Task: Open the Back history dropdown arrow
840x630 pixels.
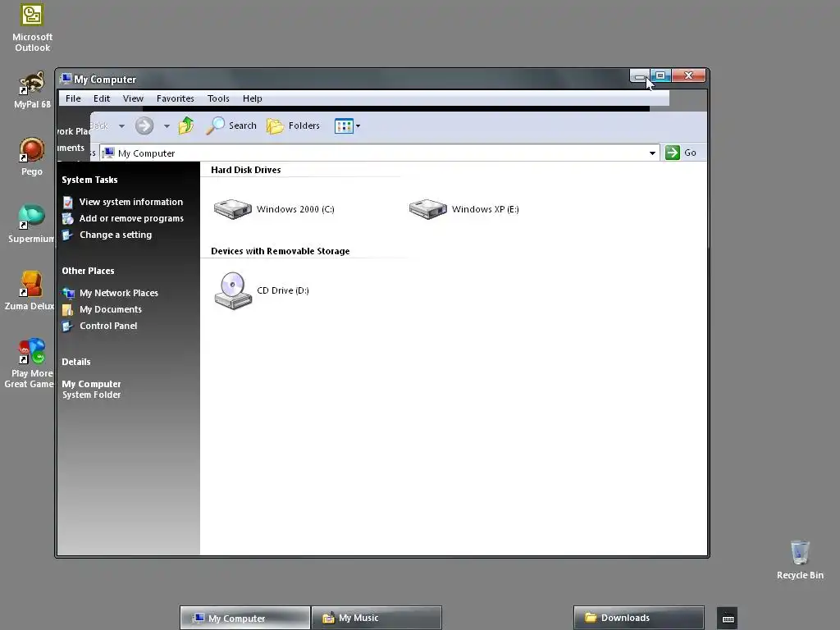Action: (121, 126)
